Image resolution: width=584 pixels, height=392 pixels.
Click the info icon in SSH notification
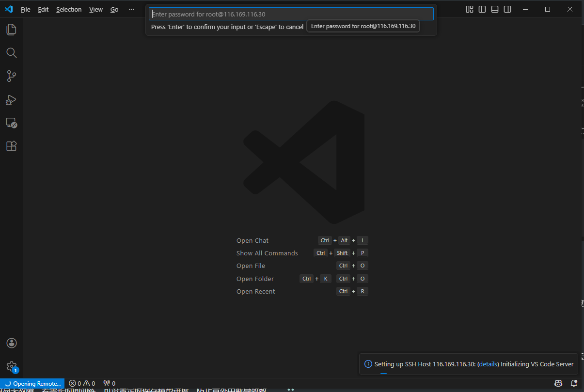[x=368, y=364]
